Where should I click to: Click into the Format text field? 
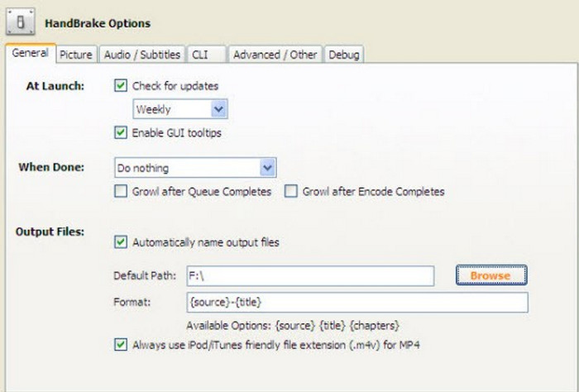pos(357,303)
